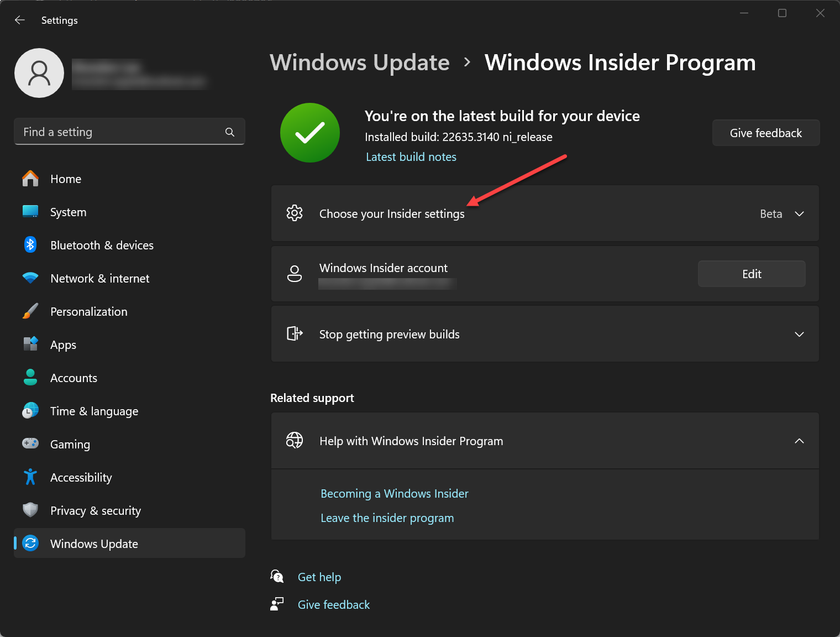Click the back arrow in Settings

point(20,20)
